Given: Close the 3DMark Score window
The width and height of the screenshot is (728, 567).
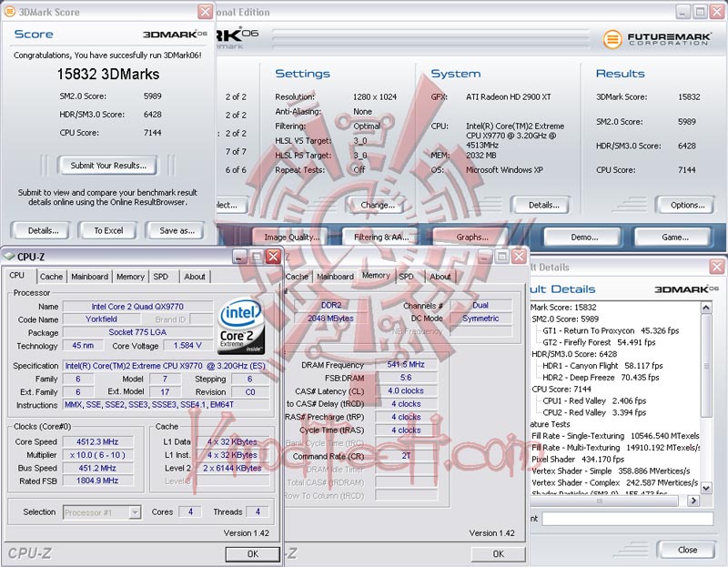Looking at the screenshot, I should [206, 12].
